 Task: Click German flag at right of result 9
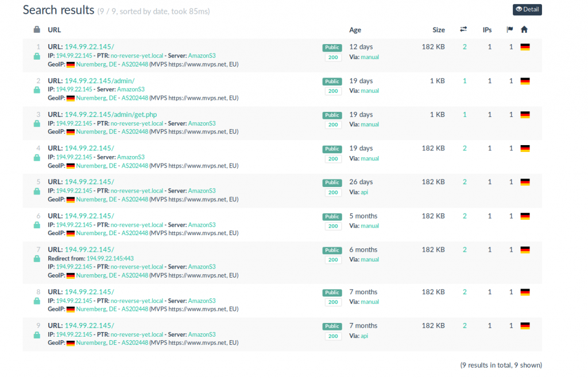[525, 326]
